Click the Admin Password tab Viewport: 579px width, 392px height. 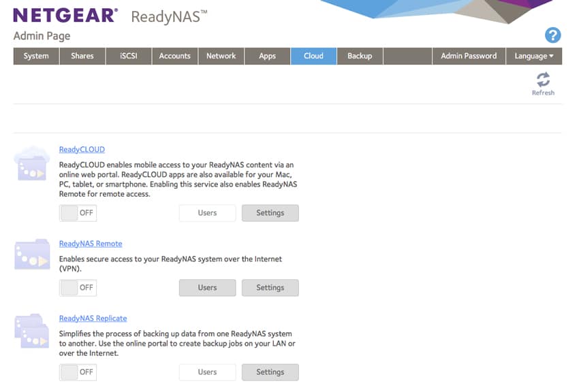coord(469,56)
